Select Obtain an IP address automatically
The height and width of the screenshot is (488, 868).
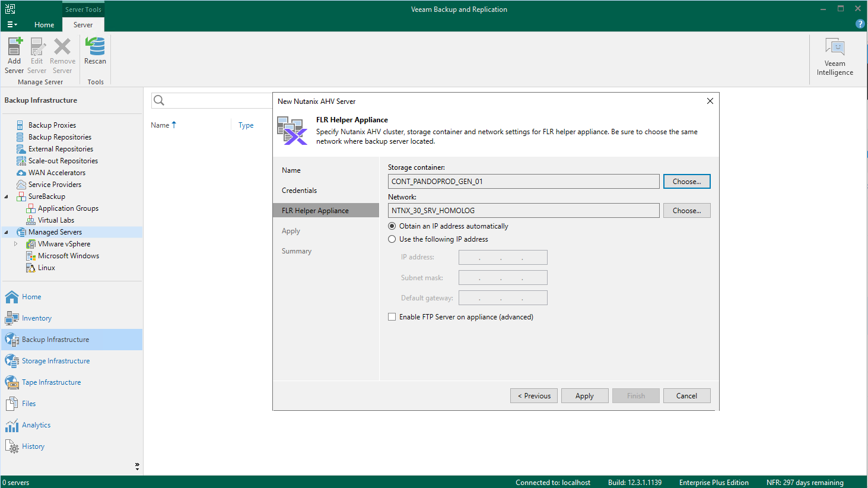tap(392, 226)
